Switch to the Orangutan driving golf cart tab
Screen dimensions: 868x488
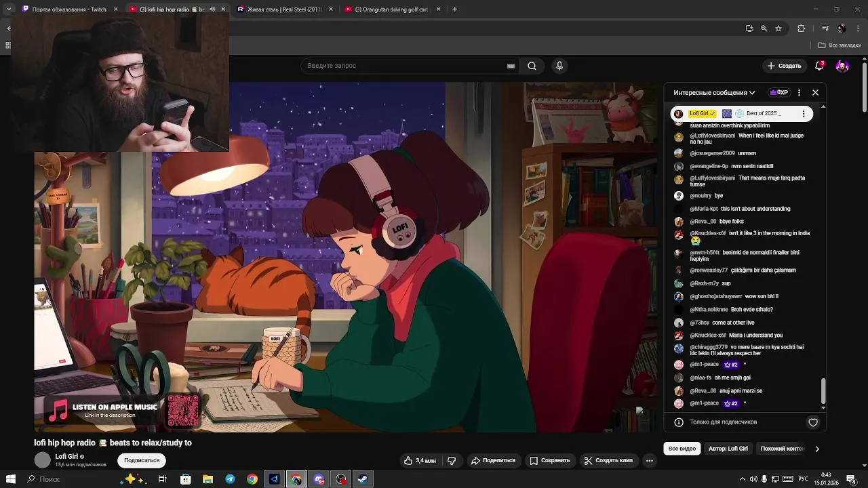click(x=392, y=9)
